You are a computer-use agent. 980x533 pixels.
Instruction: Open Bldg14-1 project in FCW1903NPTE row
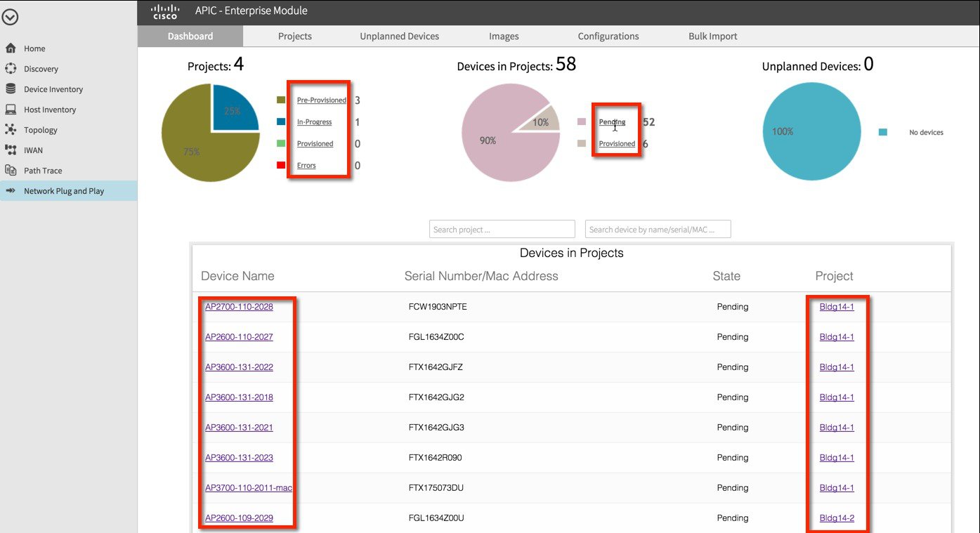[x=837, y=307]
